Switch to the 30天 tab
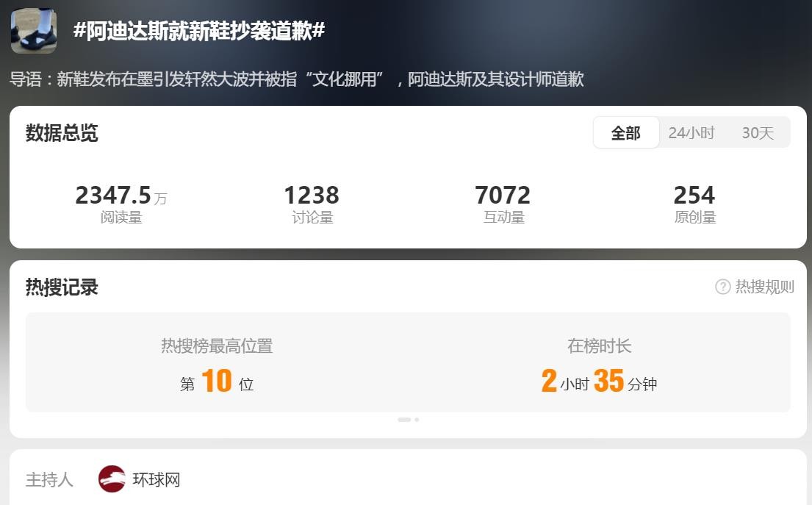 [758, 132]
